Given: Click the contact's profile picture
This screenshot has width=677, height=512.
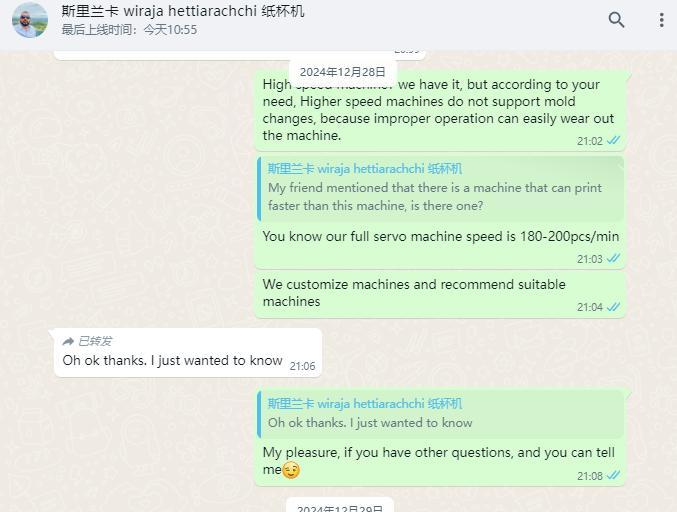Looking at the screenshot, I should [x=30, y=20].
